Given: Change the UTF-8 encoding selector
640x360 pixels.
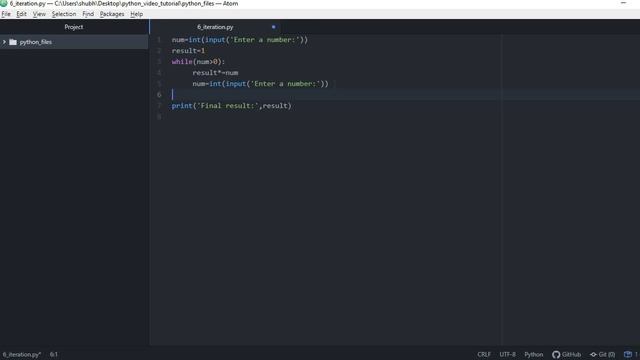Looking at the screenshot, I should (507, 354).
